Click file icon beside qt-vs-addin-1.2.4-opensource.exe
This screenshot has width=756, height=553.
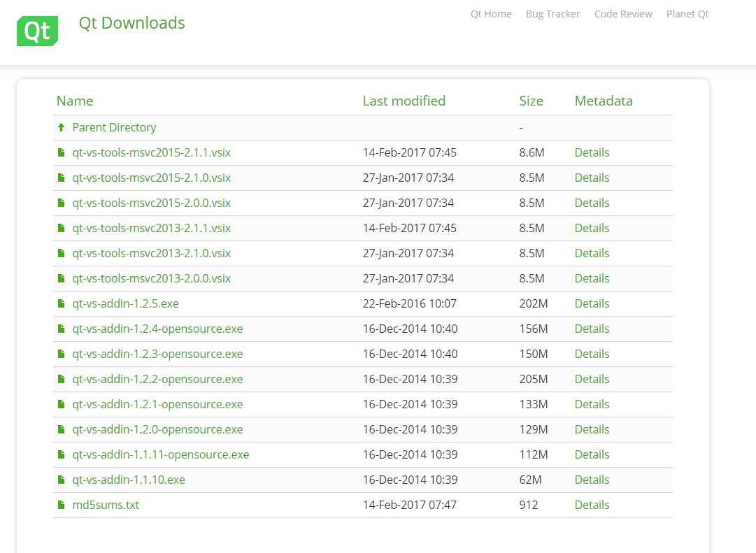click(62, 329)
